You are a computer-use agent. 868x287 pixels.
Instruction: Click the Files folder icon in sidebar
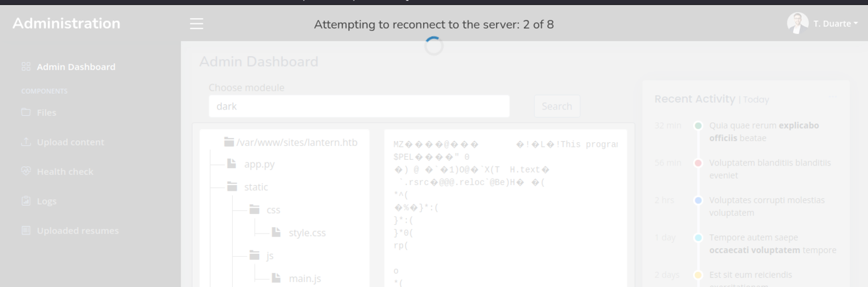pyautogui.click(x=26, y=113)
